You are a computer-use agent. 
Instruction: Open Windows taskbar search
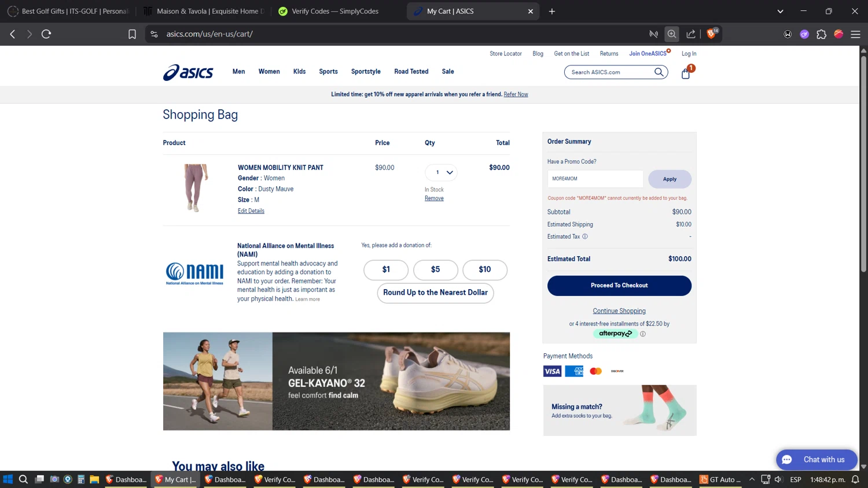(x=23, y=479)
